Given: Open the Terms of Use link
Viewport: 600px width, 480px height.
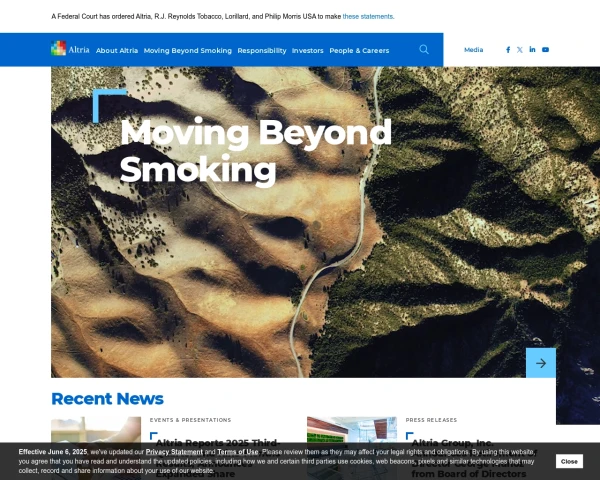Looking at the screenshot, I should (239, 452).
